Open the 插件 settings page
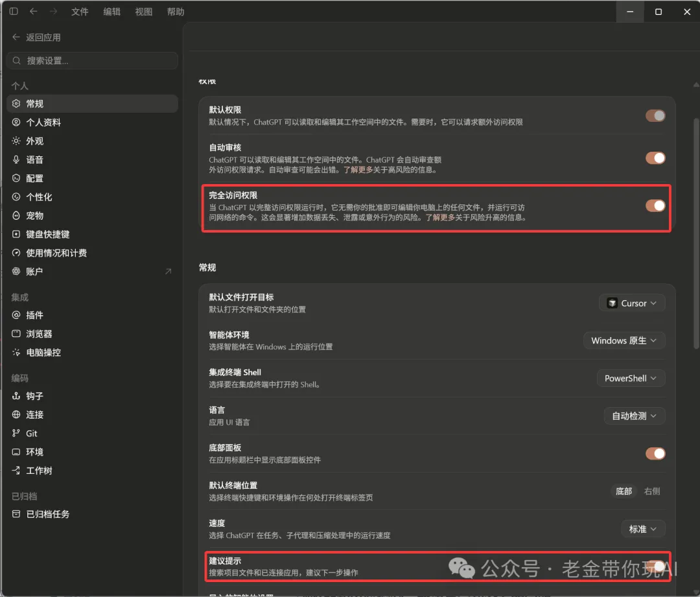Image resolution: width=700 pixels, height=597 pixels. [93, 315]
